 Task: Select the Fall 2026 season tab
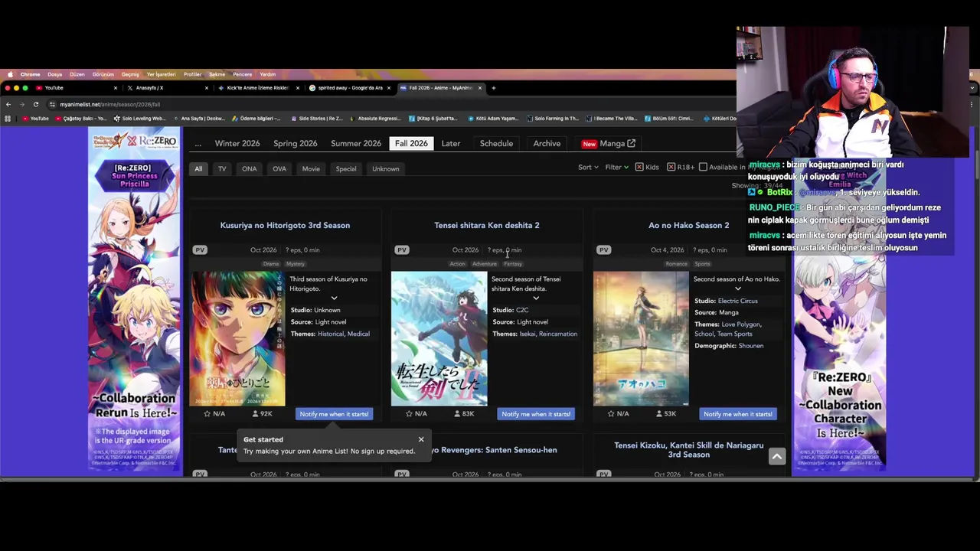[x=411, y=143]
